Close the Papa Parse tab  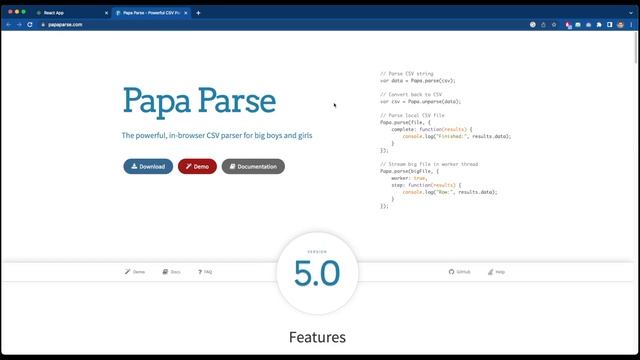coord(186,13)
